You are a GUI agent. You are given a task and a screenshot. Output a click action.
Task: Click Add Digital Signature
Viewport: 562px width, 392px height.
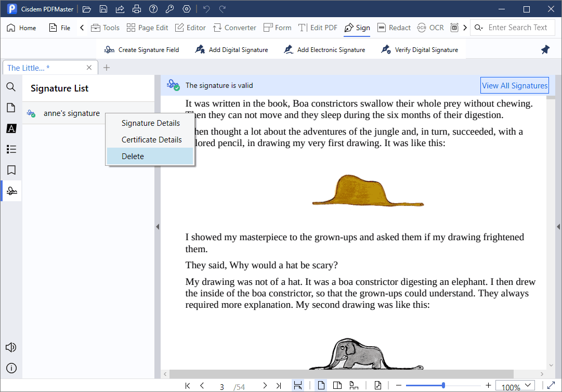coord(231,50)
